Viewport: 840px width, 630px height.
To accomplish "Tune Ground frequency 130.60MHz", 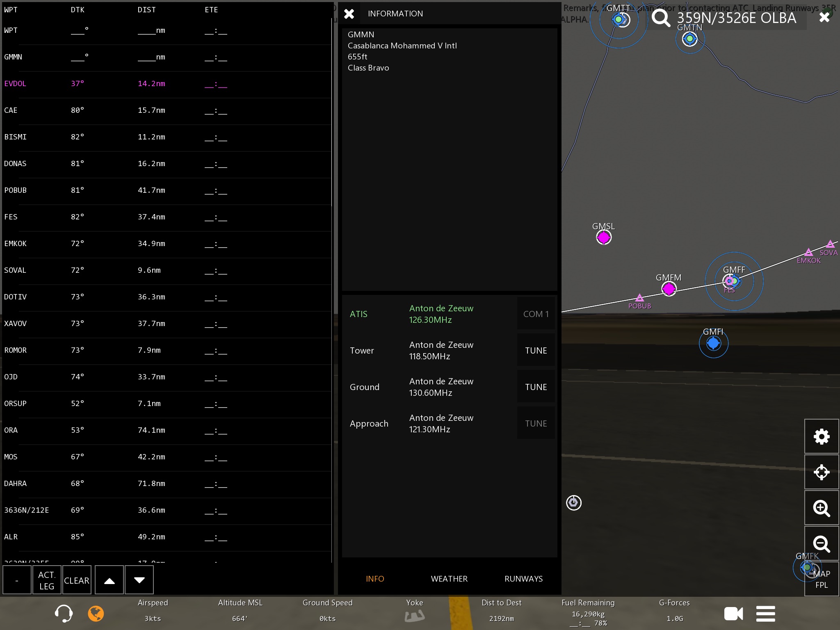I will [536, 387].
